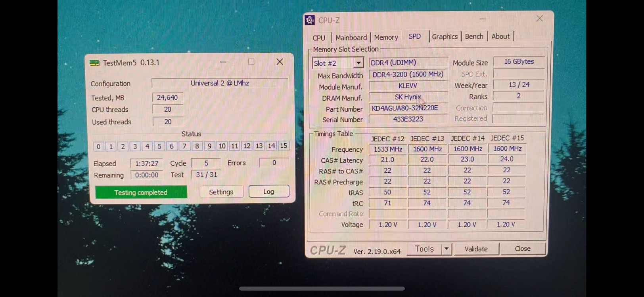Viewport: 644px width, 297px height.
Task: Click status thread box 8
Action: click(197, 146)
